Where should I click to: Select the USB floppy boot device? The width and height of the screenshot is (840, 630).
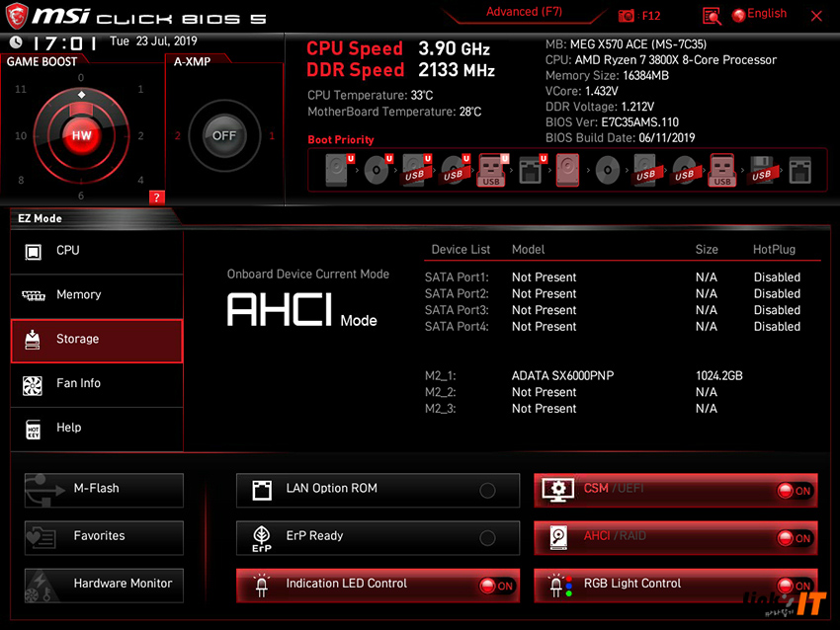click(x=761, y=170)
